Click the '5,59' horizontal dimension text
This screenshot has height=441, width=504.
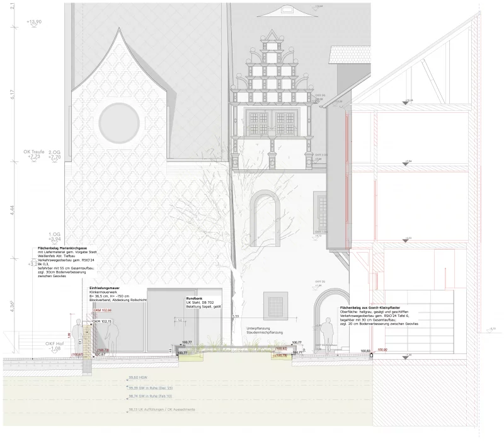pos(236,317)
